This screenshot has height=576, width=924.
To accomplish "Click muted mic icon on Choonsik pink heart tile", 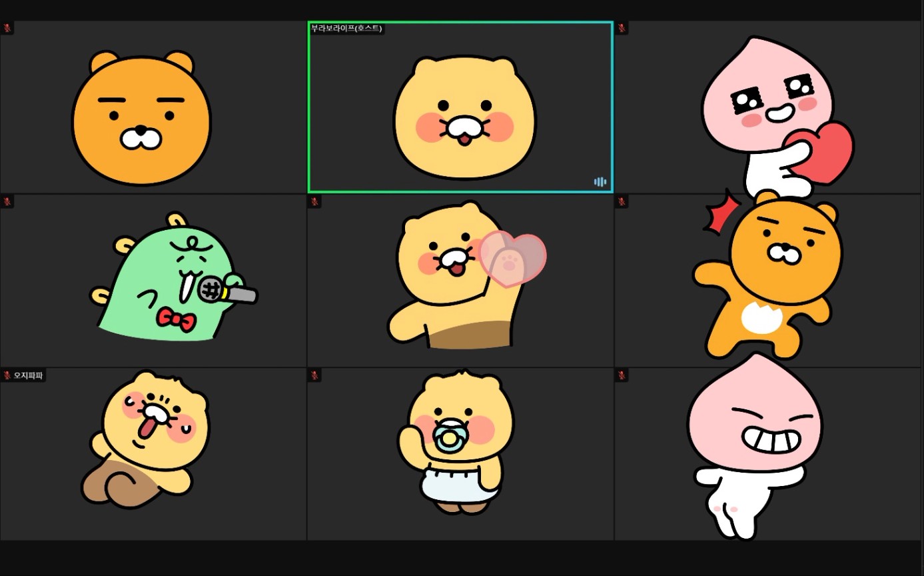I will pos(314,201).
